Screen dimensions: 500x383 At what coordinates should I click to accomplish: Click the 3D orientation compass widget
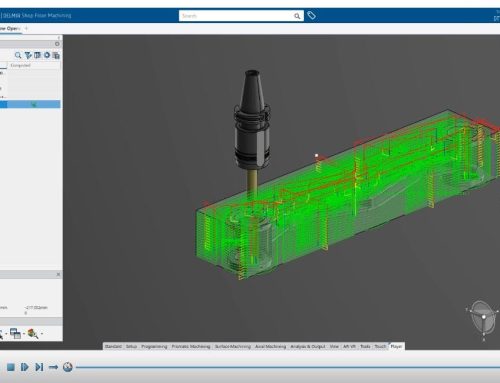[483, 317]
